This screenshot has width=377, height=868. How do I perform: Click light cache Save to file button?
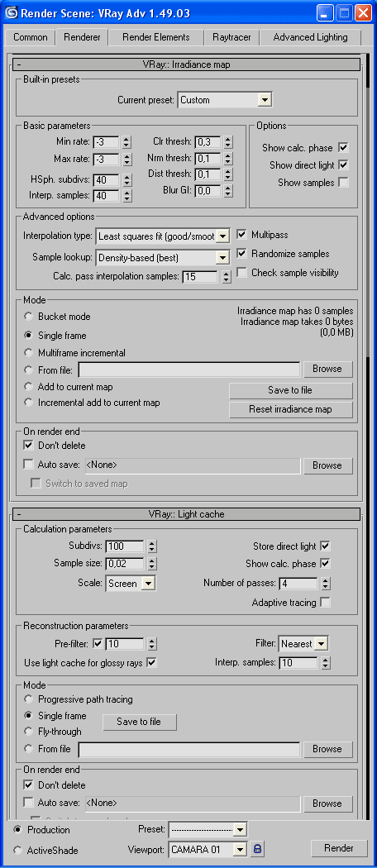(x=139, y=722)
